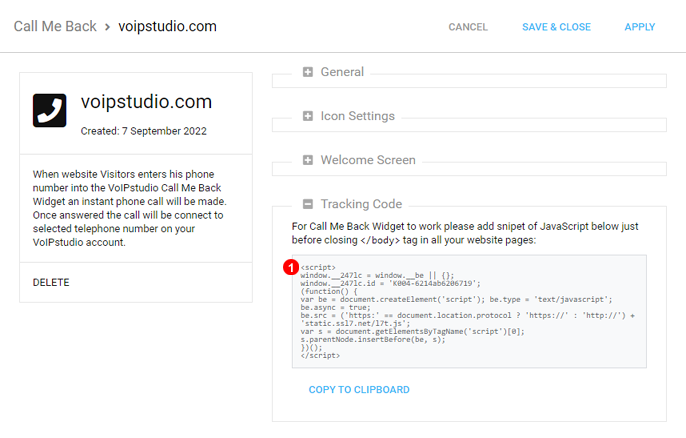
Task: Click the 'Created: 7 September 2022' text
Action: pos(144,131)
